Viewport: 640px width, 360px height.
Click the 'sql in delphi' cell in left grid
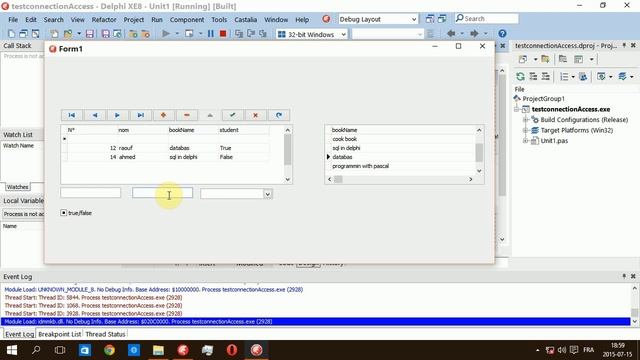193,157
